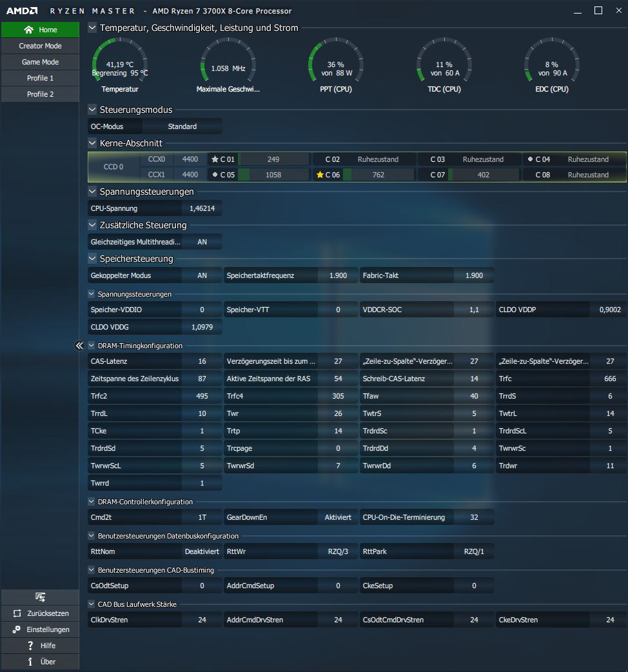The image size is (628, 672).
Task: Open Hilfe
Action: [x=40, y=646]
